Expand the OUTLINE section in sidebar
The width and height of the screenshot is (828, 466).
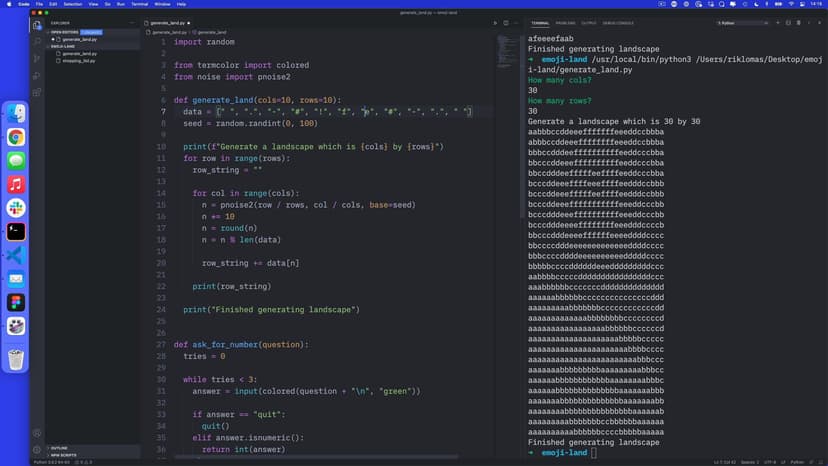(x=58, y=448)
